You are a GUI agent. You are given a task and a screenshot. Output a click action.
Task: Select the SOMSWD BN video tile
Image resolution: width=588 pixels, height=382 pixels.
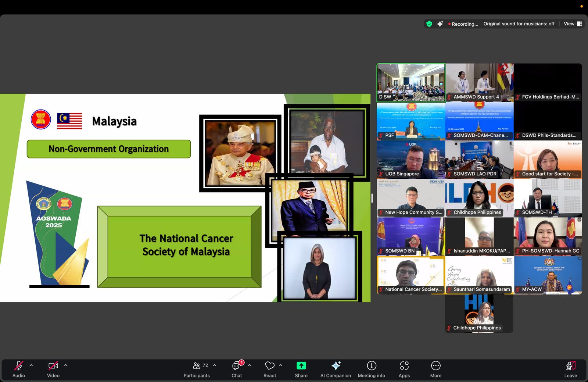pos(411,237)
